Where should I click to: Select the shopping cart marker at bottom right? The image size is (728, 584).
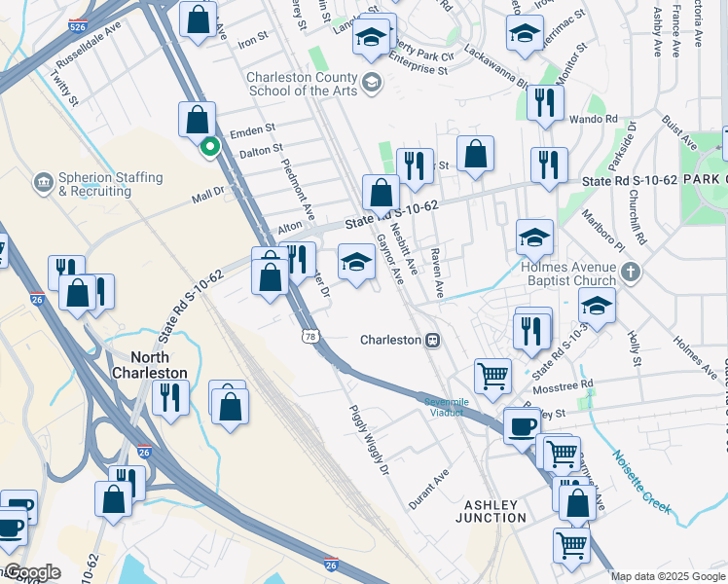pos(571,544)
